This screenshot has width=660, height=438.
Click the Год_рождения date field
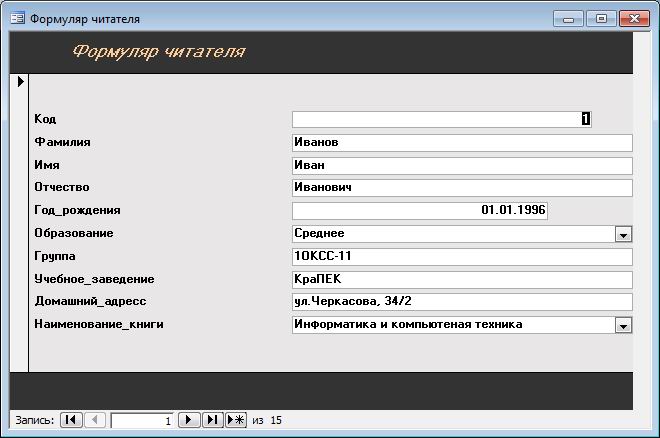pyautogui.click(x=420, y=210)
